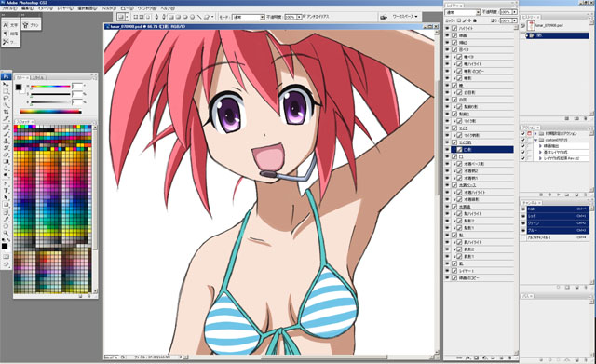Click the foreground color swatch in Color panel

(19, 88)
